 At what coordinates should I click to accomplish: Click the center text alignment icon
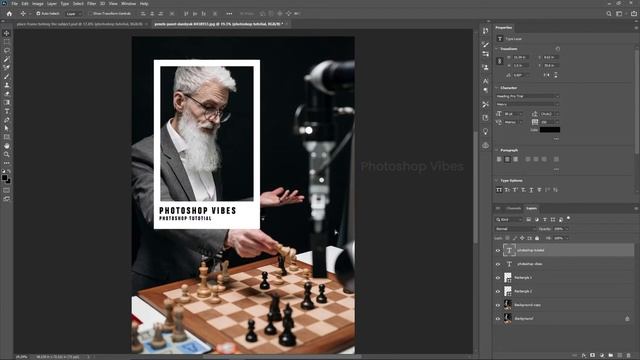[507, 159]
